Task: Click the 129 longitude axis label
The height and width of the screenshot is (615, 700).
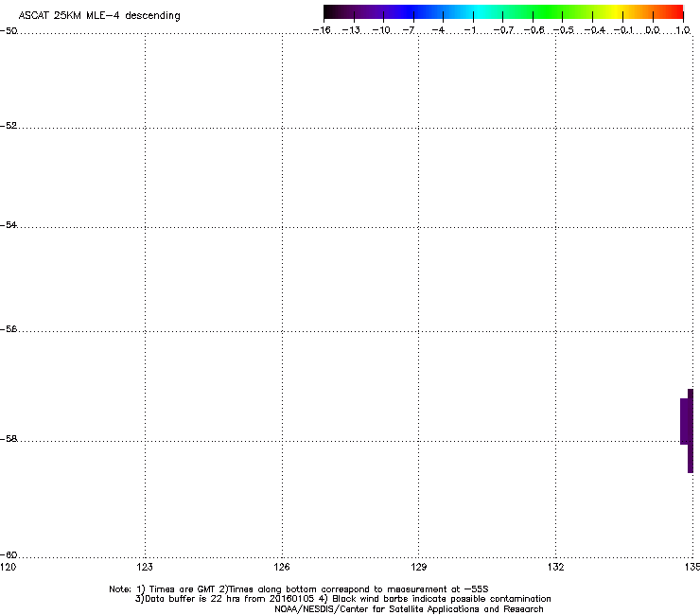Action: click(x=418, y=567)
